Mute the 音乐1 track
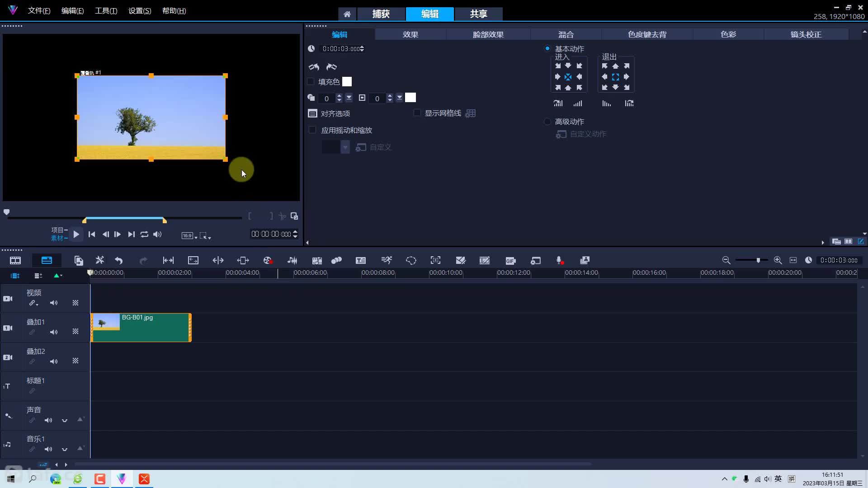 coord(48,449)
